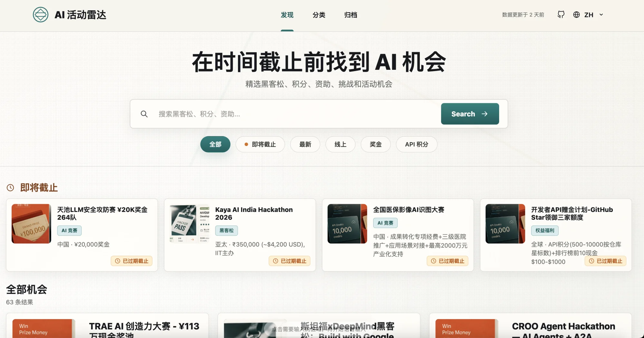
Task: Click the 权益福利 tag
Action: coord(545,231)
